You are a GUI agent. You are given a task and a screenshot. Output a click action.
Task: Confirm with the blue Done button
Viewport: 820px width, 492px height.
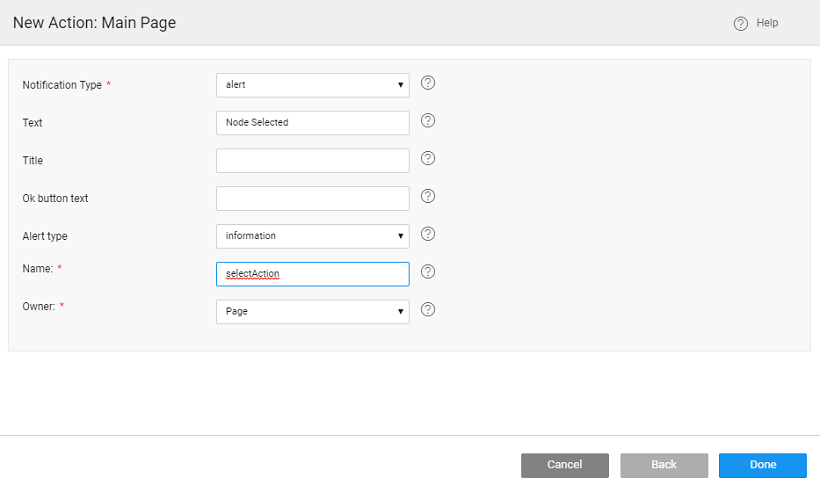coord(762,465)
